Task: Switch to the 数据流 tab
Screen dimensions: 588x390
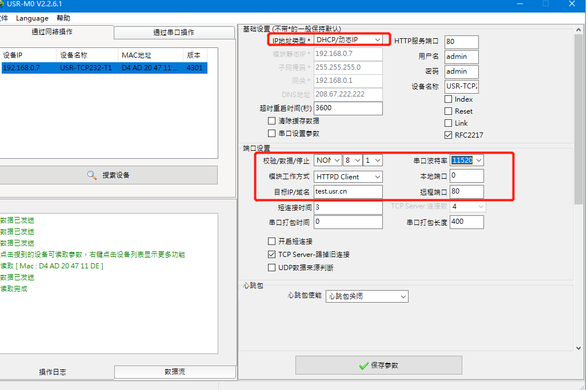Action: (175, 372)
